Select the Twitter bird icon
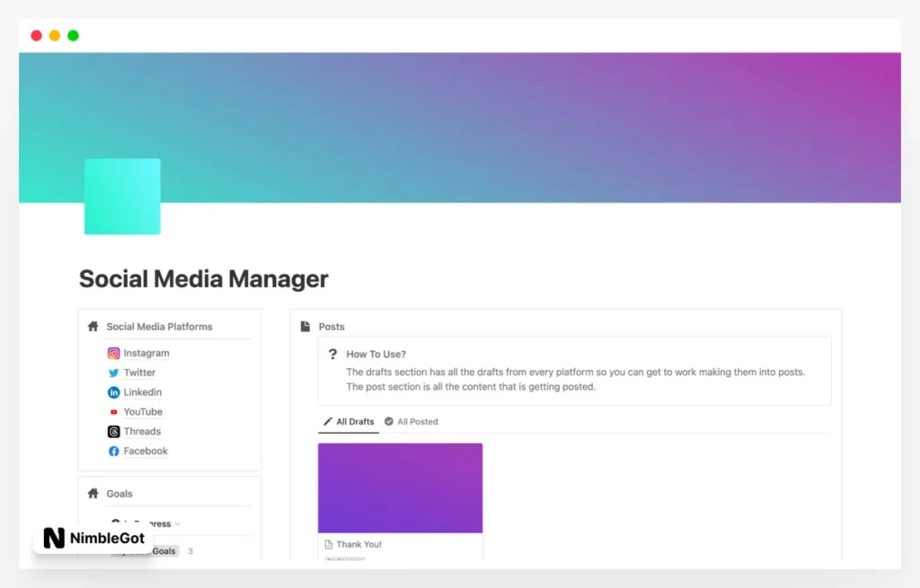Viewport: 920px width, 588px height. click(x=113, y=373)
